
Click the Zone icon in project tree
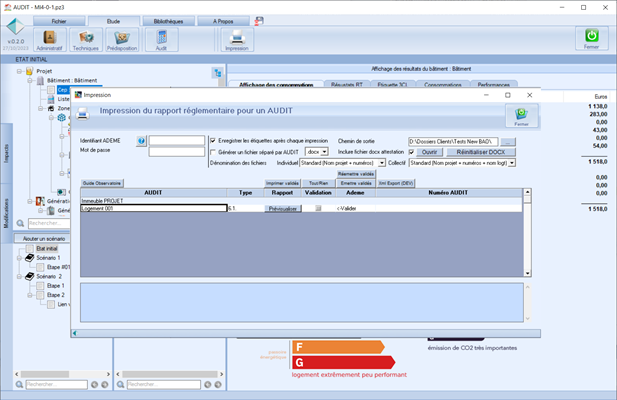(51, 109)
